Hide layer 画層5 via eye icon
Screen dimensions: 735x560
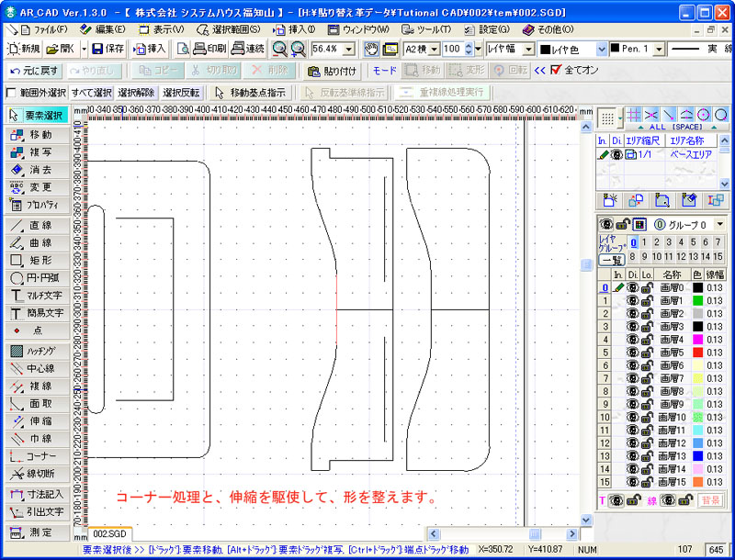[x=633, y=353]
